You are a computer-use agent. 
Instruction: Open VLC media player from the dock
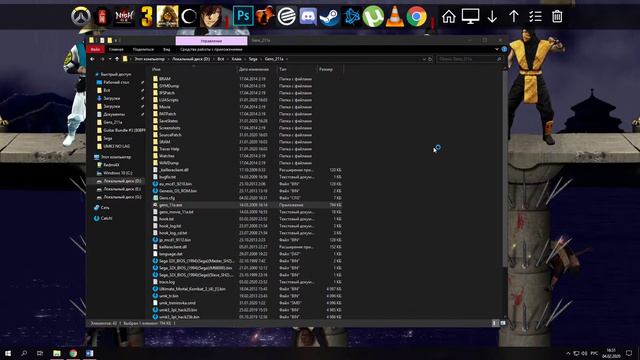pos(395,17)
